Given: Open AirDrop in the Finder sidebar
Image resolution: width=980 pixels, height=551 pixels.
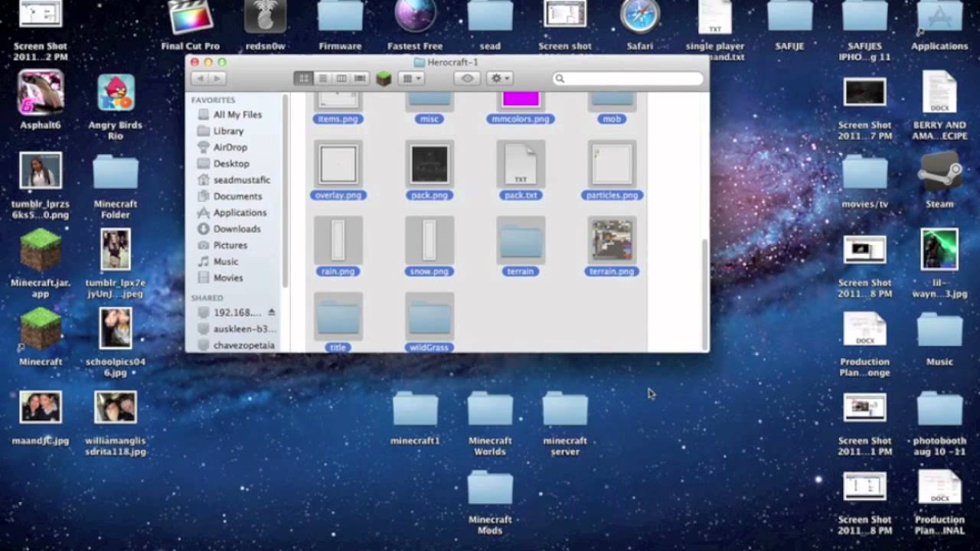Looking at the screenshot, I should click(229, 147).
